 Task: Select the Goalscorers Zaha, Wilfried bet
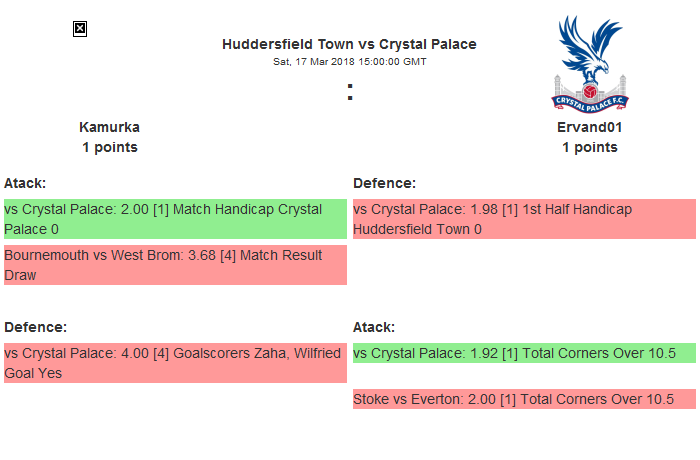pos(175,363)
